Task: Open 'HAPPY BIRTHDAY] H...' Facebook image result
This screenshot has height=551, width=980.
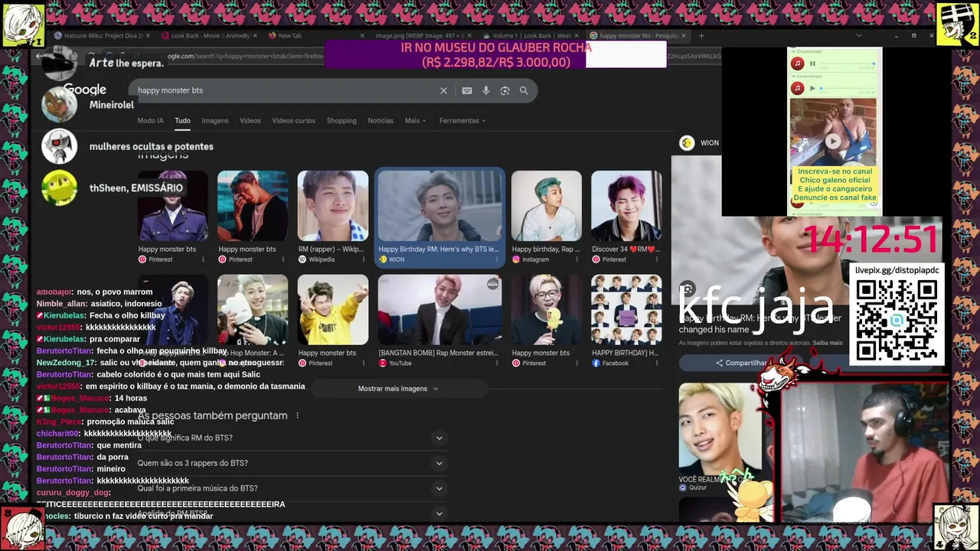Action: [626, 321]
